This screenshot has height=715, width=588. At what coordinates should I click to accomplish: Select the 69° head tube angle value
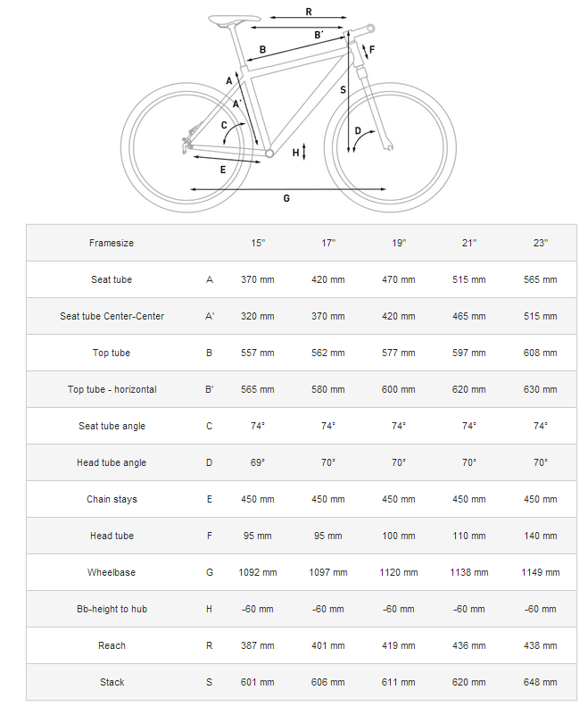258,462
